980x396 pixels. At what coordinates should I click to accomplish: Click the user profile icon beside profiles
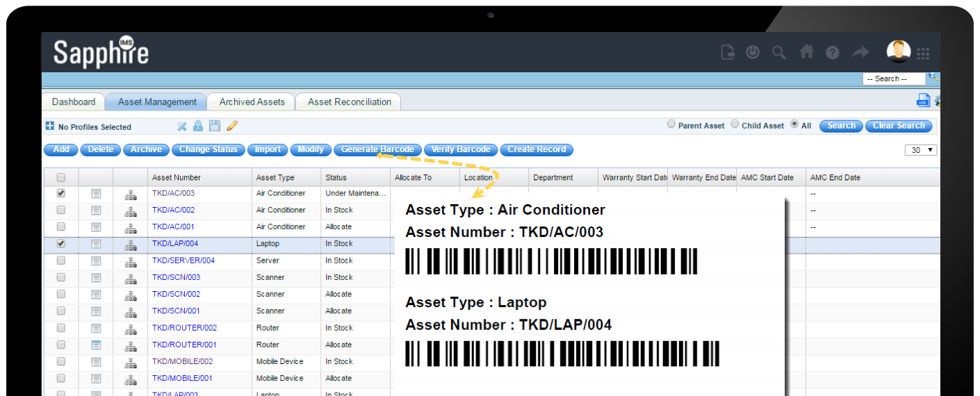tap(198, 126)
